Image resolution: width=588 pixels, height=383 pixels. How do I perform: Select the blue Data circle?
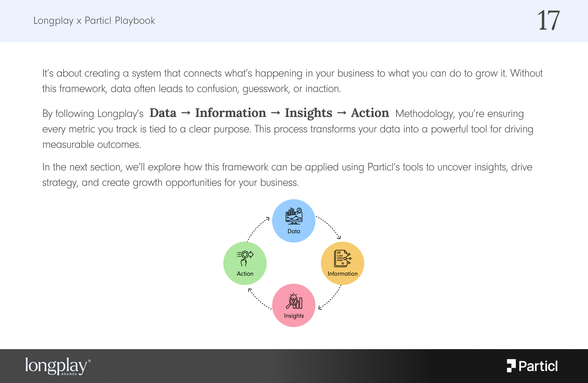(294, 221)
